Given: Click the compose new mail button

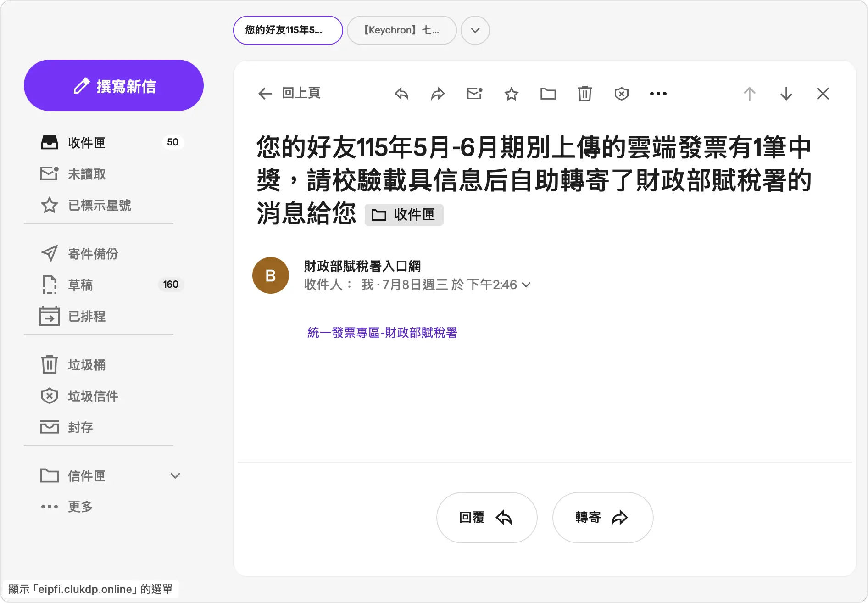Looking at the screenshot, I should tap(114, 85).
